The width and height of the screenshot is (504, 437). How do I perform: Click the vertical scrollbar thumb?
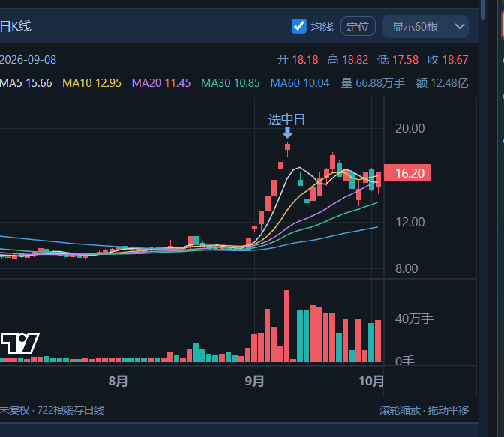(483, 10)
